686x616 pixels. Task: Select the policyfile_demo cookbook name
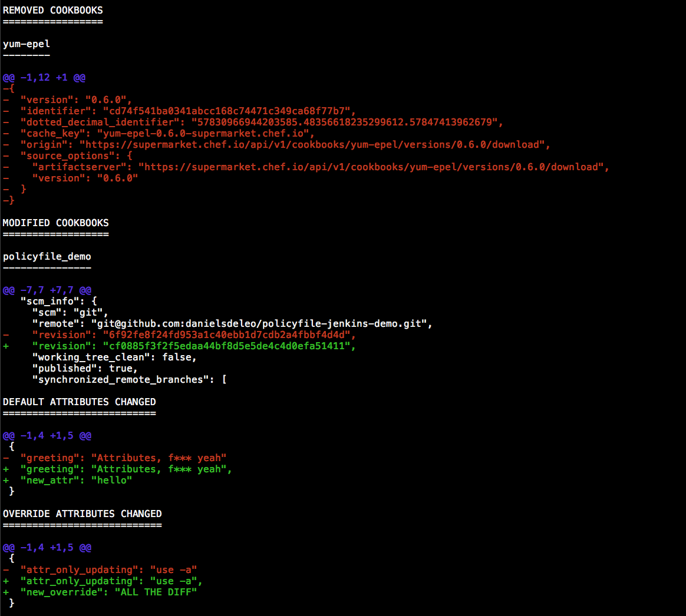47,257
